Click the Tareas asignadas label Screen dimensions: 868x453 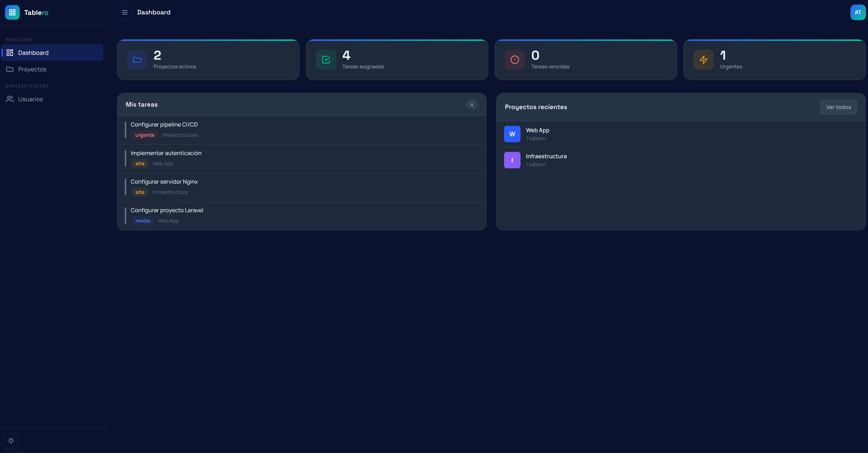tap(363, 67)
